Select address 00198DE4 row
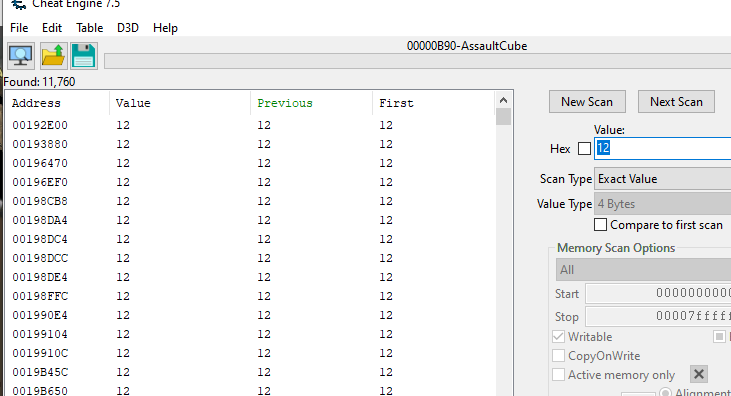The width and height of the screenshot is (731, 396). pos(250,277)
